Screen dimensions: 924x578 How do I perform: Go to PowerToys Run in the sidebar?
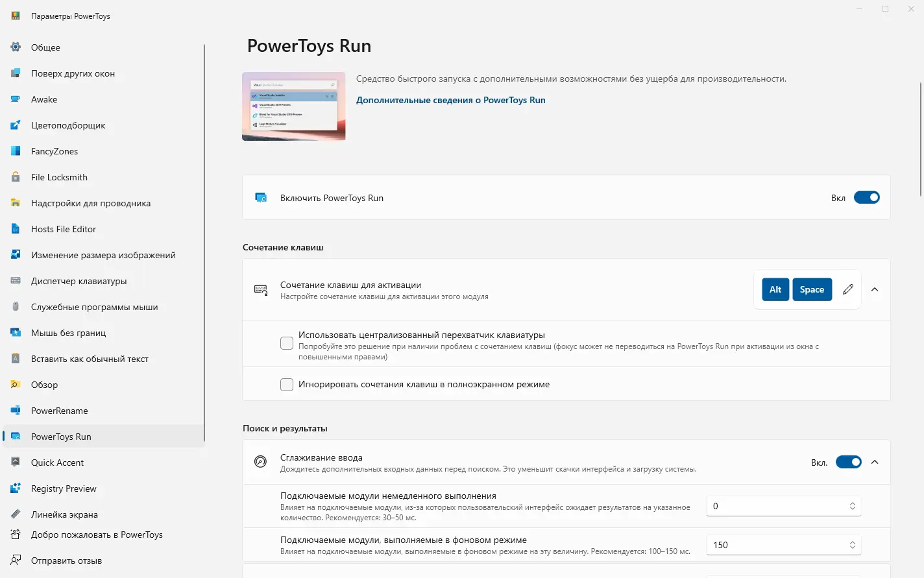point(104,437)
